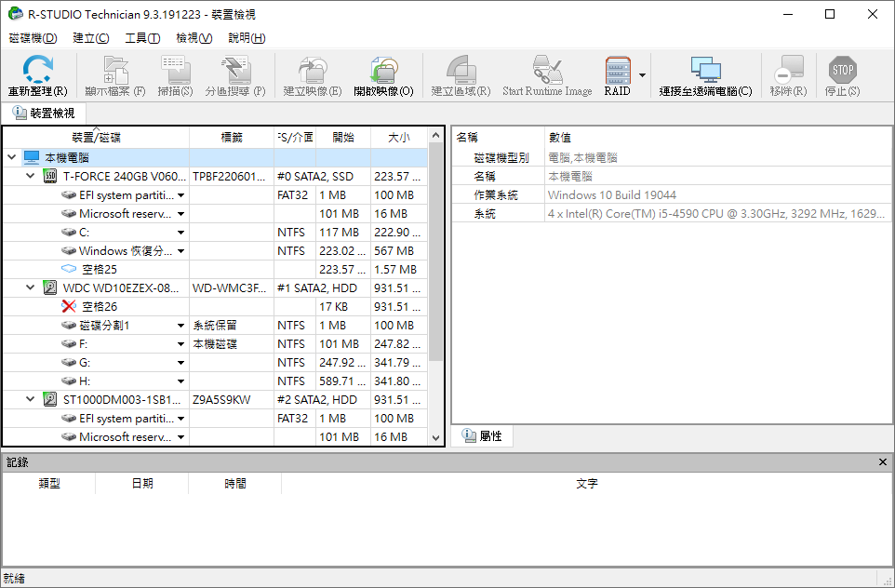This screenshot has width=895, height=588.
Task: Click 時間 column header in log
Action: (x=235, y=484)
